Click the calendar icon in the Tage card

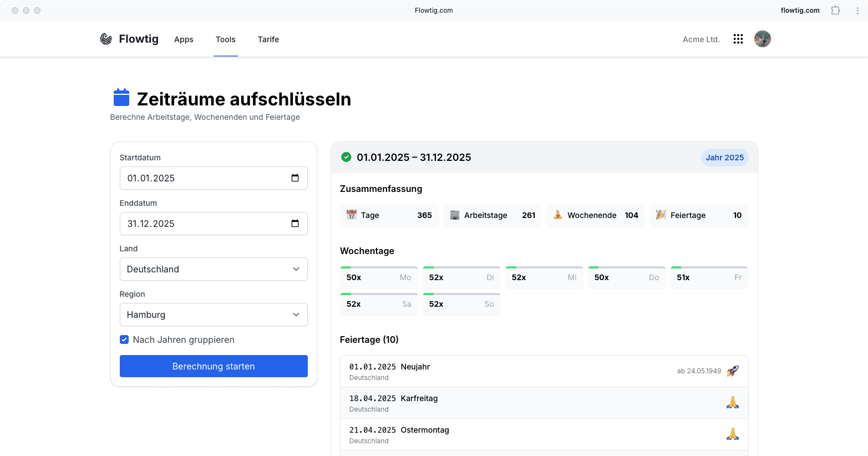click(x=352, y=215)
